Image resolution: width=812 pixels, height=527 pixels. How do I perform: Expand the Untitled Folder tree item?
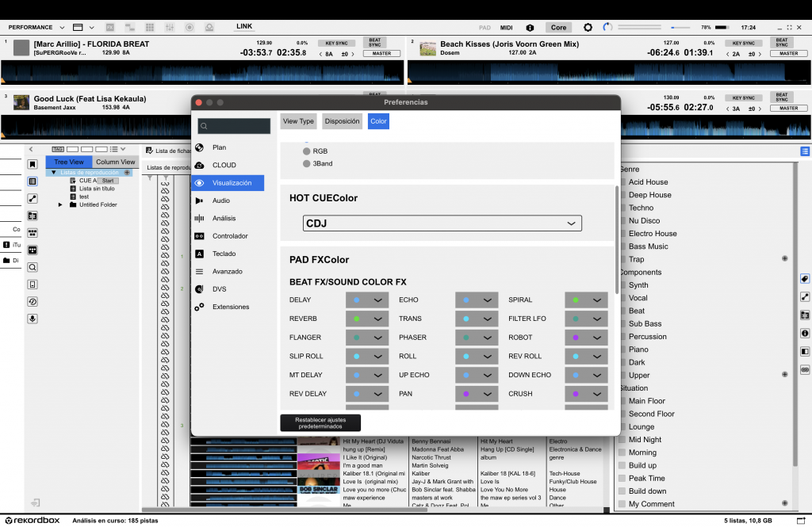tap(60, 204)
